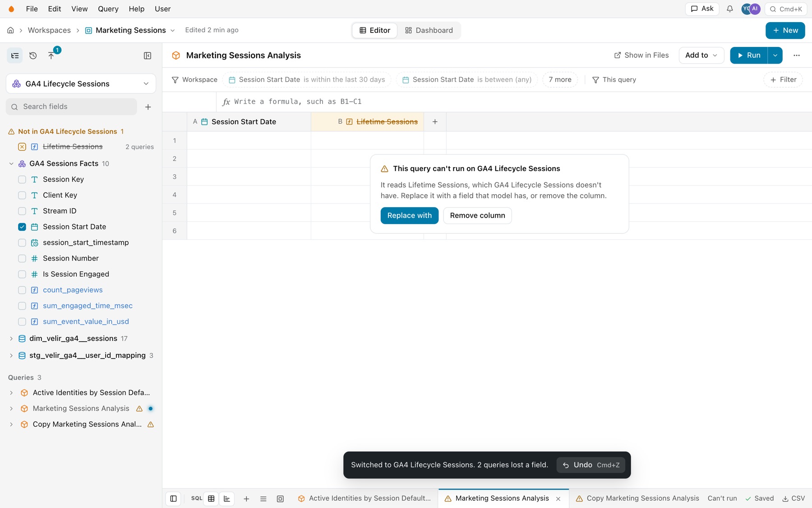Check the session_start_timestamp checkbox

pos(22,242)
